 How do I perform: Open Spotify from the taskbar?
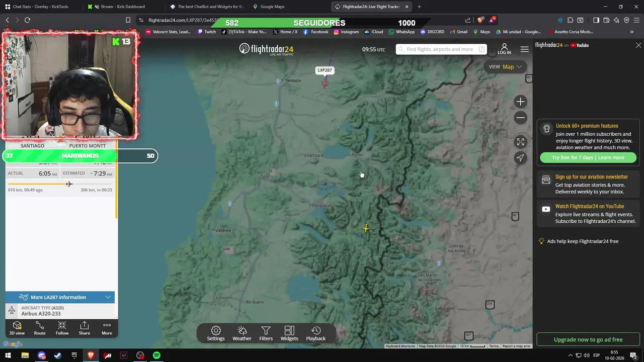(x=156, y=355)
